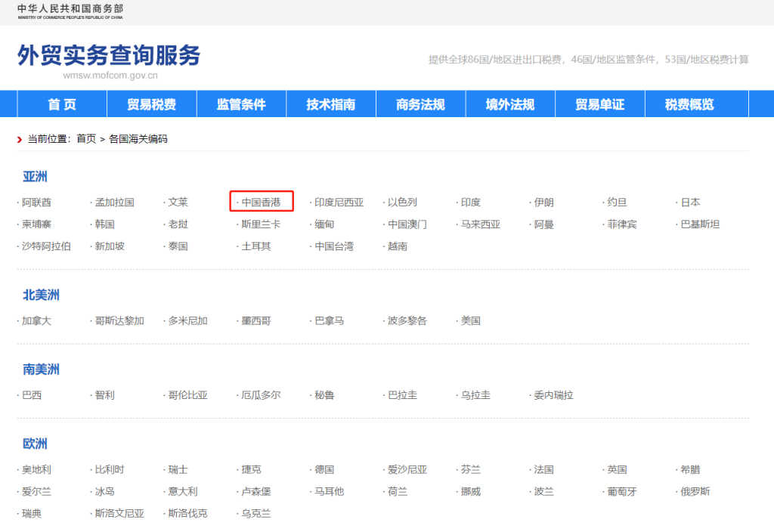The image size is (774, 532).
Task: Open the 巴拉圭 link
Action: coord(402,395)
